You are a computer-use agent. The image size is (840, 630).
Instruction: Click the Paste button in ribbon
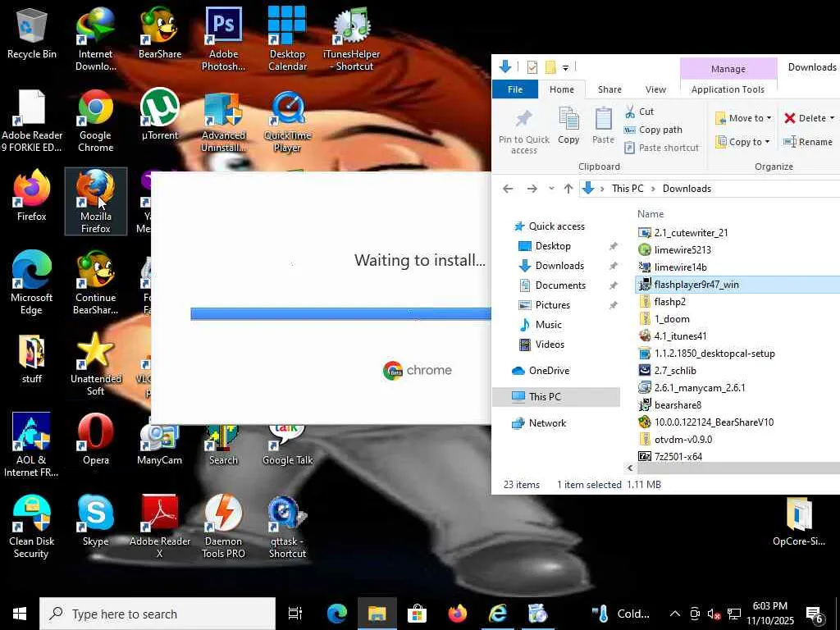coord(603,126)
